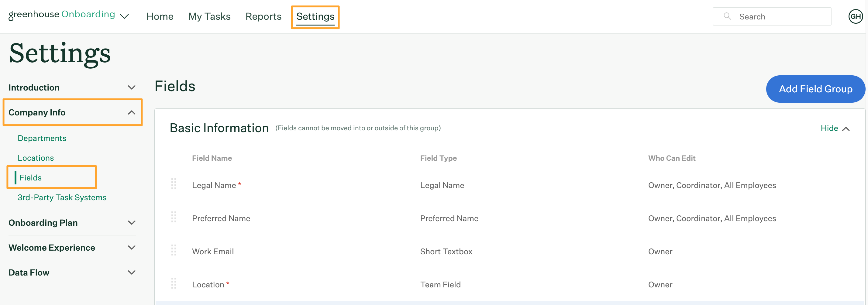868x305 pixels.
Task: Select the Work Email field name
Action: click(x=213, y=252)
